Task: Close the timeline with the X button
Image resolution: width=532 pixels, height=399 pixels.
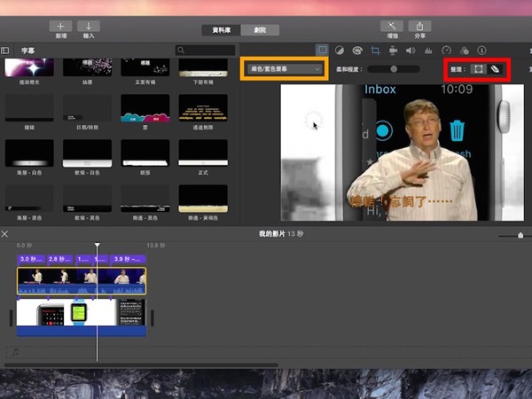Action: [x=5, y=234]
